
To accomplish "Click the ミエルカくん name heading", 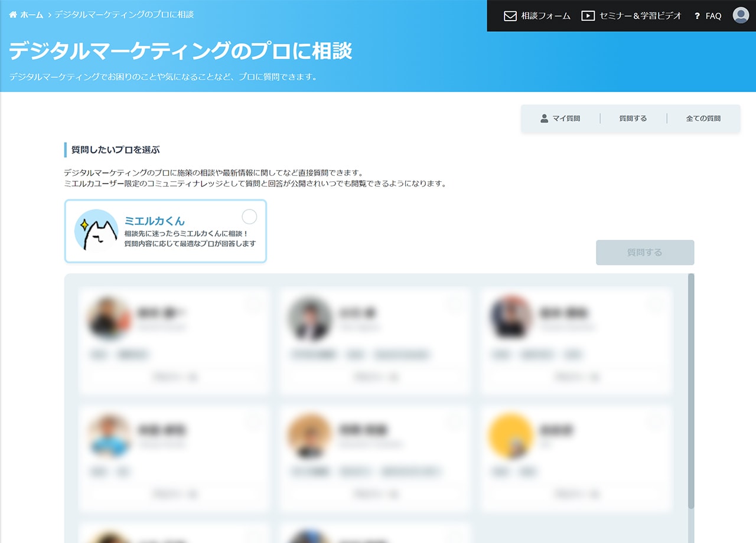I will click(155, 221).
